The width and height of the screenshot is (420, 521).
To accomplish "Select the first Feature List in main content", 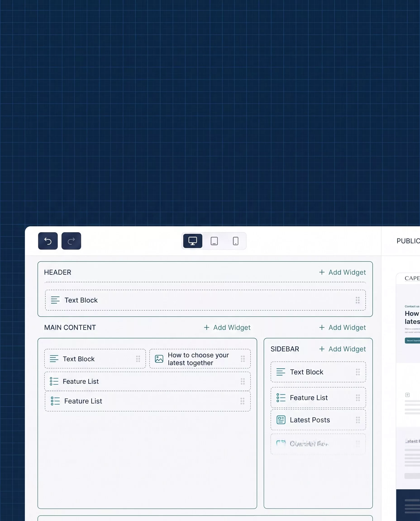I will 147,381.
